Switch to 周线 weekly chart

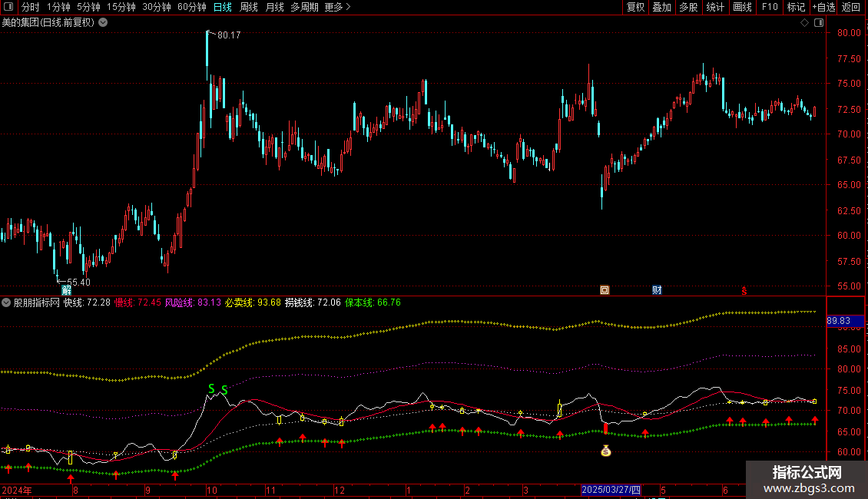(x=249, y=7)
